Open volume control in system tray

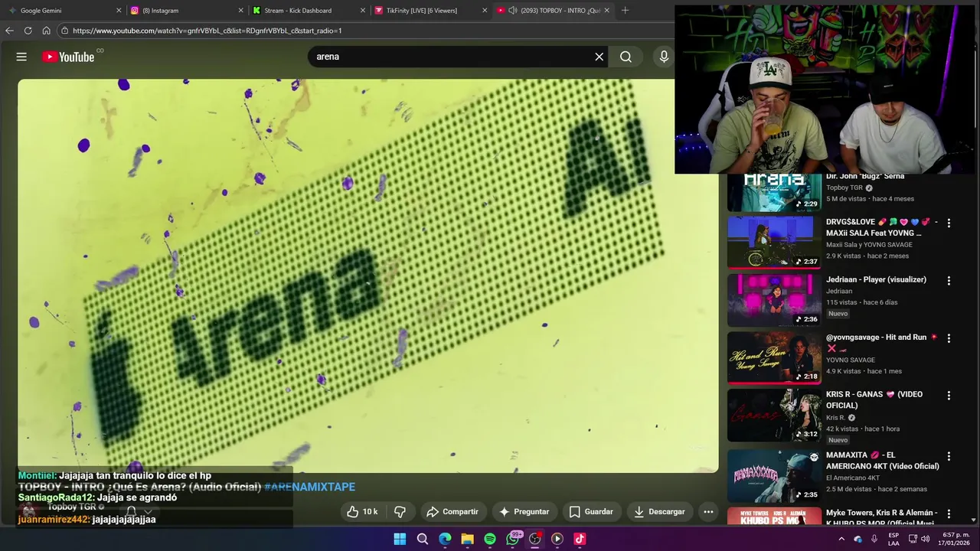coord(925,539)
